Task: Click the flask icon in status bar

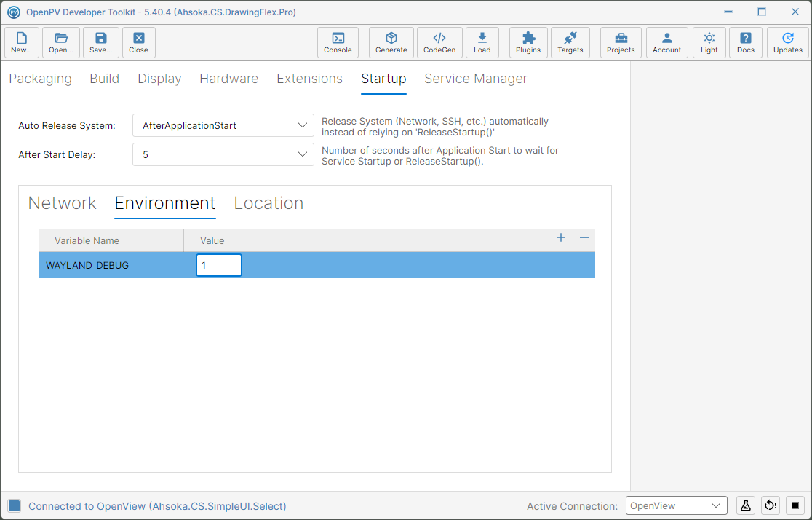Action: pyautogui.click(x=745, y=505)
